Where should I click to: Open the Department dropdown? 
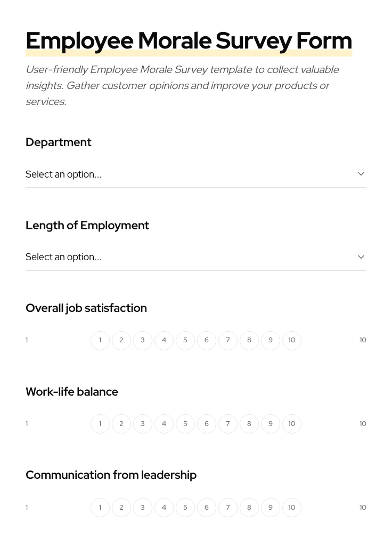(196, 174)
